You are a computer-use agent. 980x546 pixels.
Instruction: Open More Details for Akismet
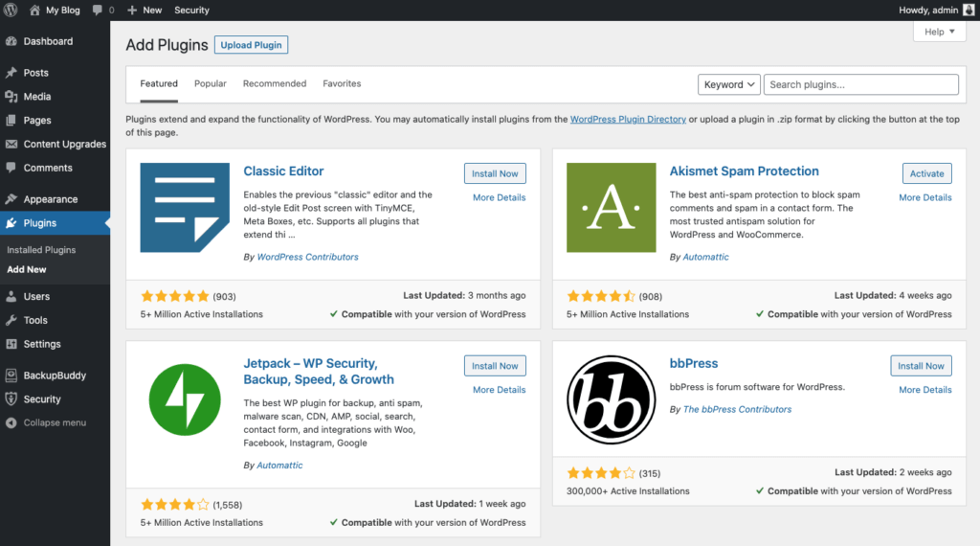coord(925,197)
